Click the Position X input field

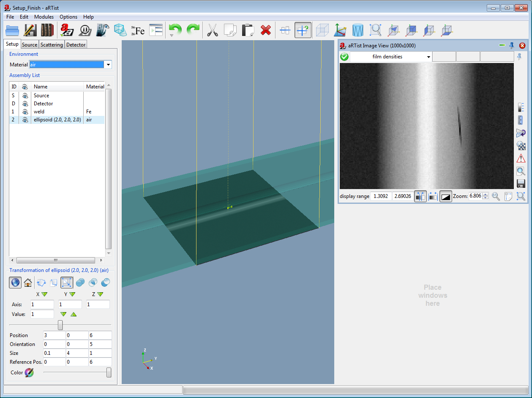tap(54, 335)
